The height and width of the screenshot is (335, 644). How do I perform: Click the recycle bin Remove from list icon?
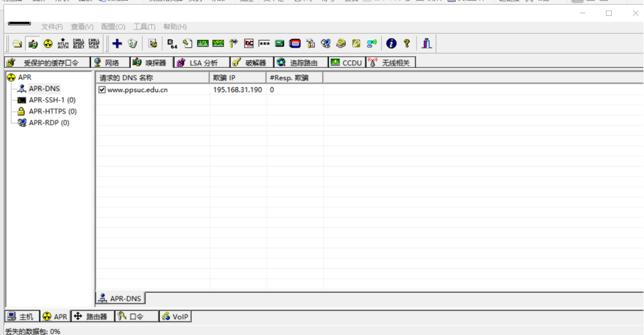[x=132, y=43]
